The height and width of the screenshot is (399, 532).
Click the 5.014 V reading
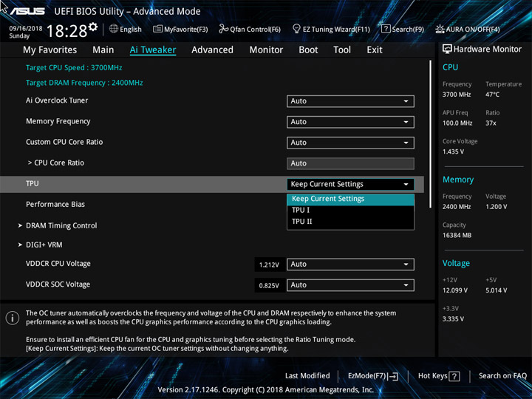[497, 290]
